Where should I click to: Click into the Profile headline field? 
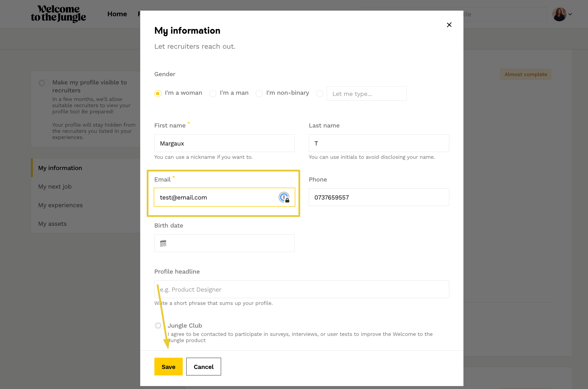click(x=301, y=289)
